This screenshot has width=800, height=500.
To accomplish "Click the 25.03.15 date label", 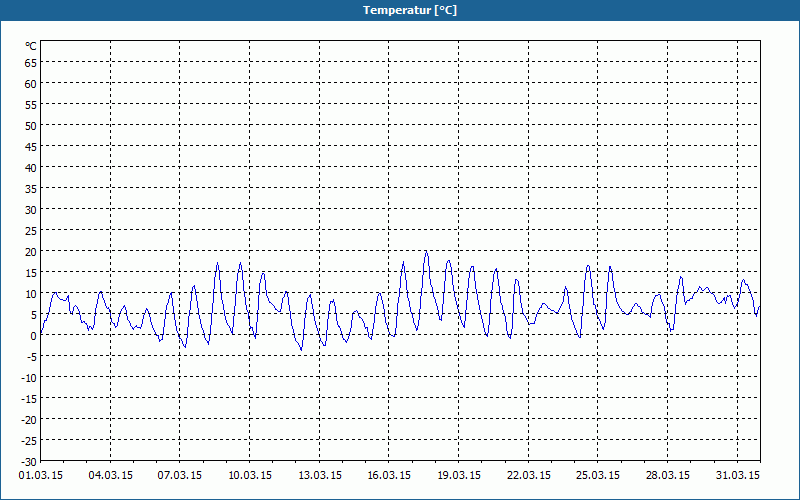I will [598, 475].
